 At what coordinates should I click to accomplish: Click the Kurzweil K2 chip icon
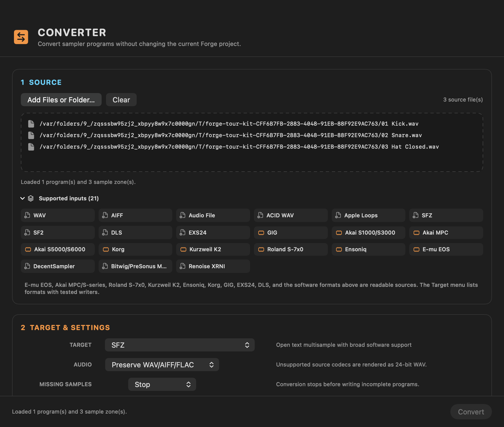(183, 249)
